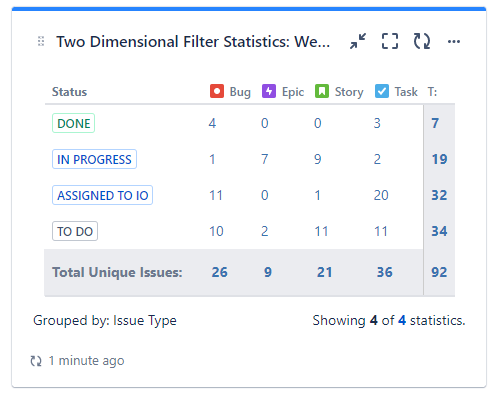Maximize the gadget to full screen
Image resolution: width=494 pixels, height=396 pixels.
[x=390, y=41]
